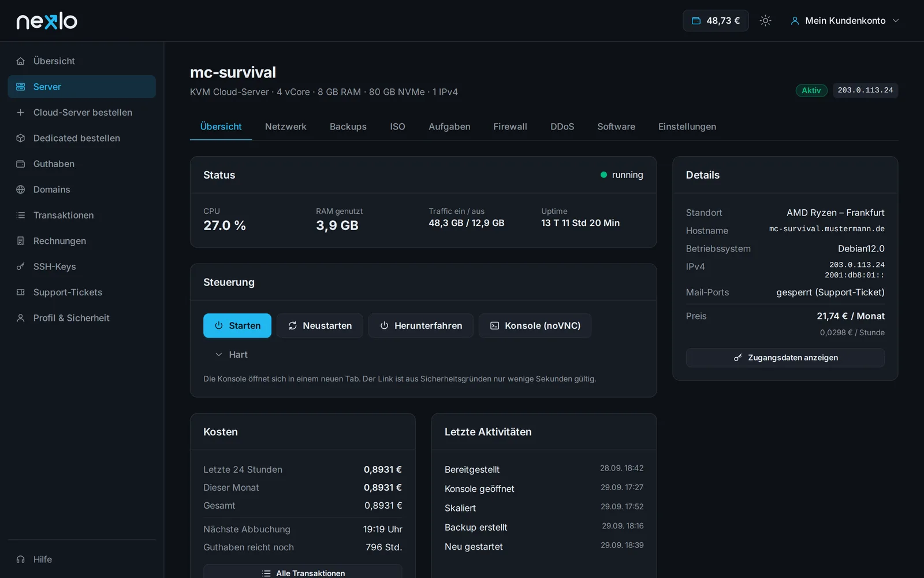
Task: Click the Starten button
Action: pyautogui.click(x=237, y=326)
